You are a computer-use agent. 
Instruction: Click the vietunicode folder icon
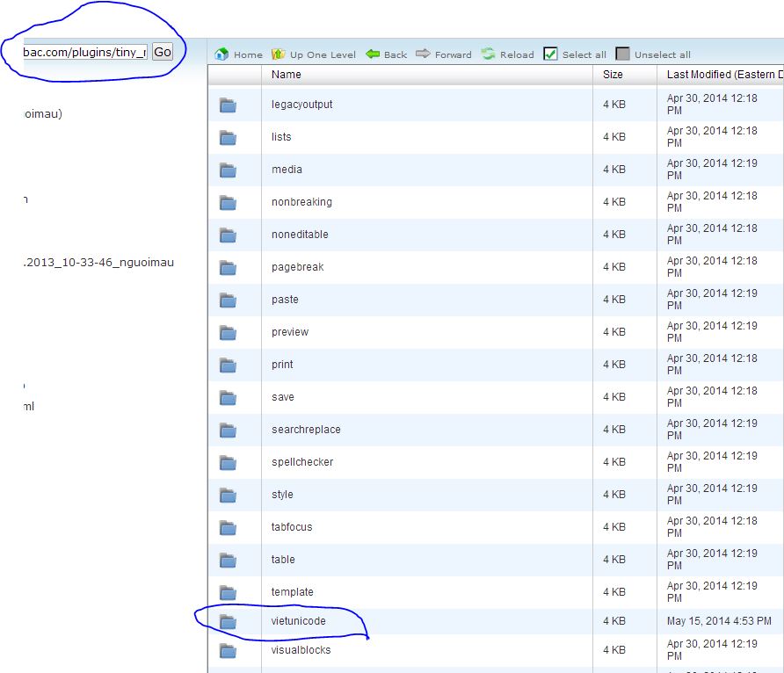point(229,622)
